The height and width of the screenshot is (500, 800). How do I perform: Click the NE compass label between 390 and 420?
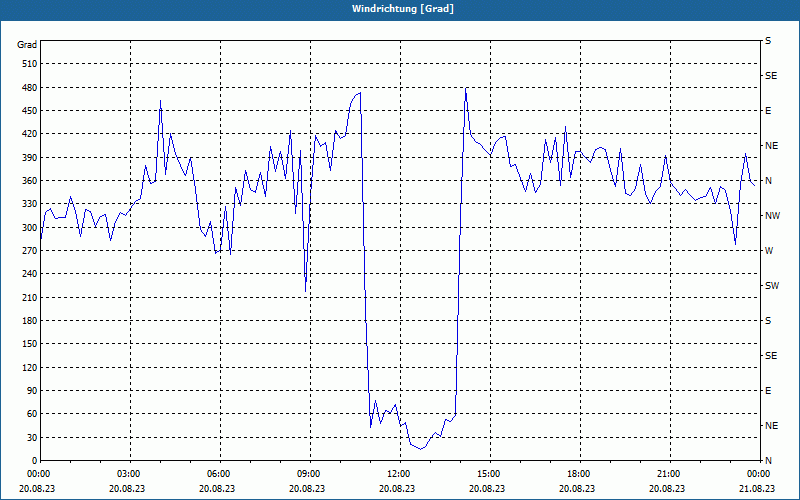(x=771, y=146)
